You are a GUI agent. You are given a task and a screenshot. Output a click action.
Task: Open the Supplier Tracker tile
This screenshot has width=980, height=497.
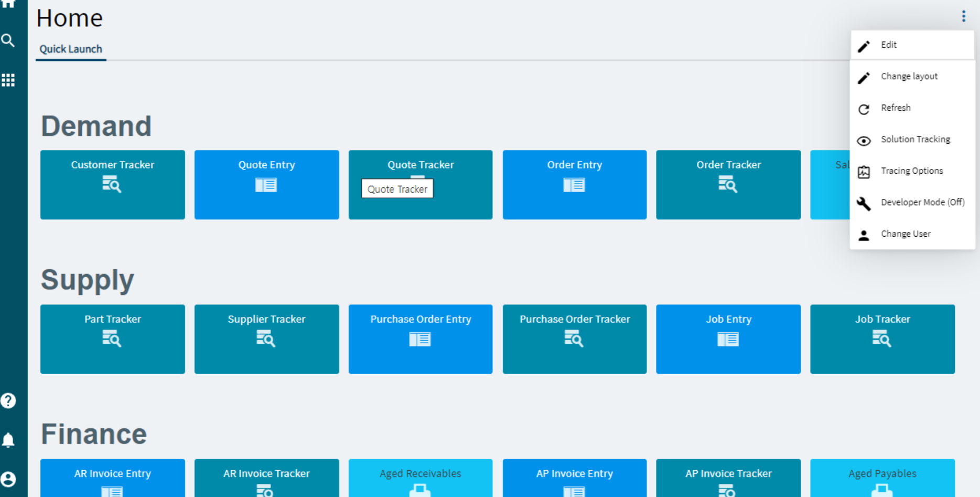tap(267, 339)
